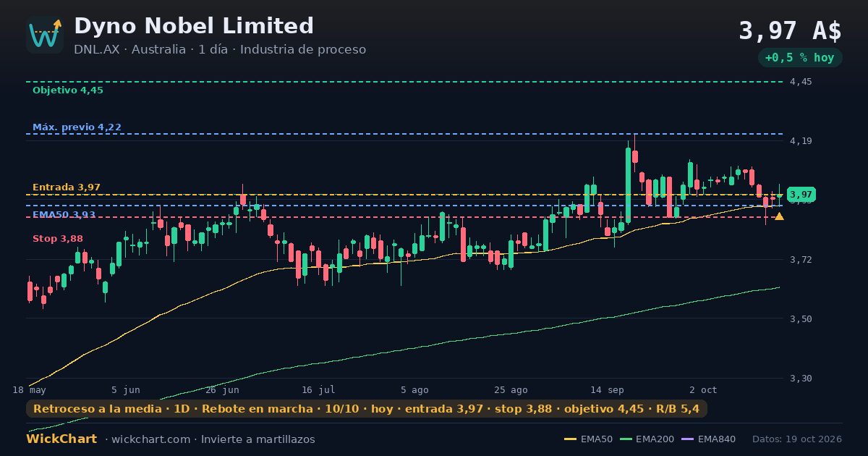Click the WickChart brand name in footer
Viewport: 868px width, 456px height.
click(61, 439)
